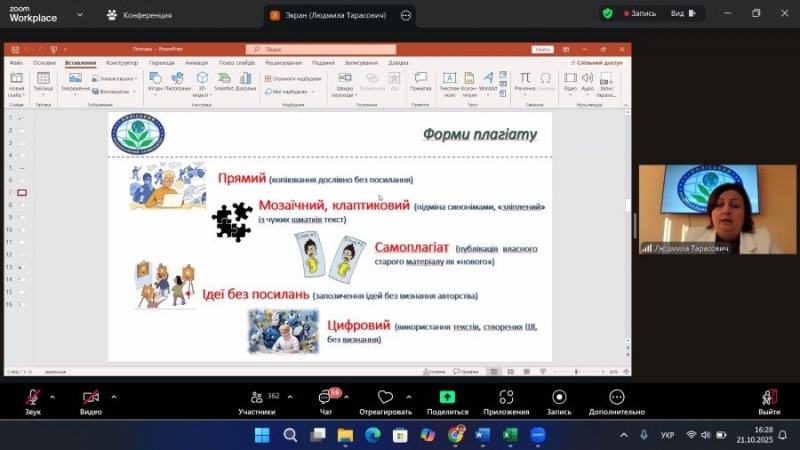This screenshot has width=800, height=450.
Task: Open the Приложения apps icon
Action: click(x=506, y=397)
